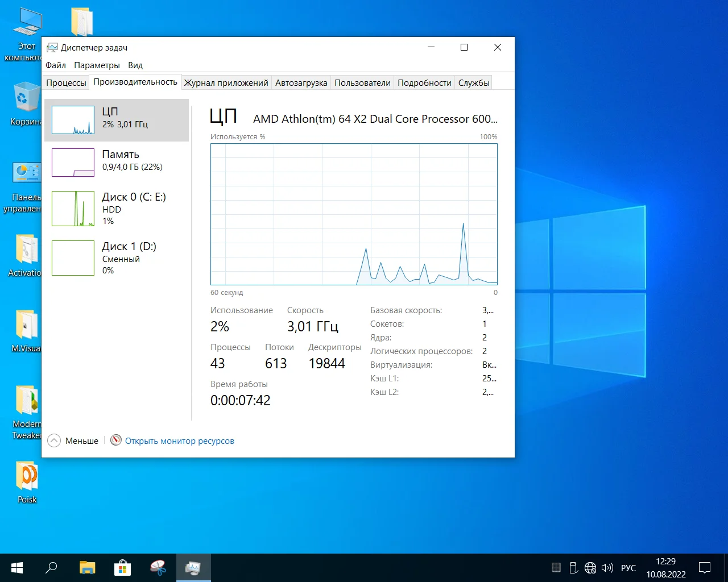Launch Microsoft Store from the taskbar
The height and width of the screenshot is (582, 728).
pos(122,568)
